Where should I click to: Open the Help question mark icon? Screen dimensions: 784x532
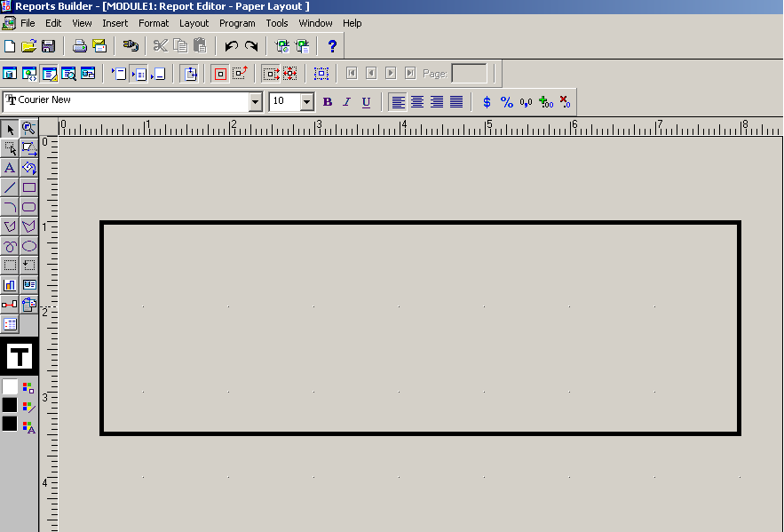(x=332, y=46)
